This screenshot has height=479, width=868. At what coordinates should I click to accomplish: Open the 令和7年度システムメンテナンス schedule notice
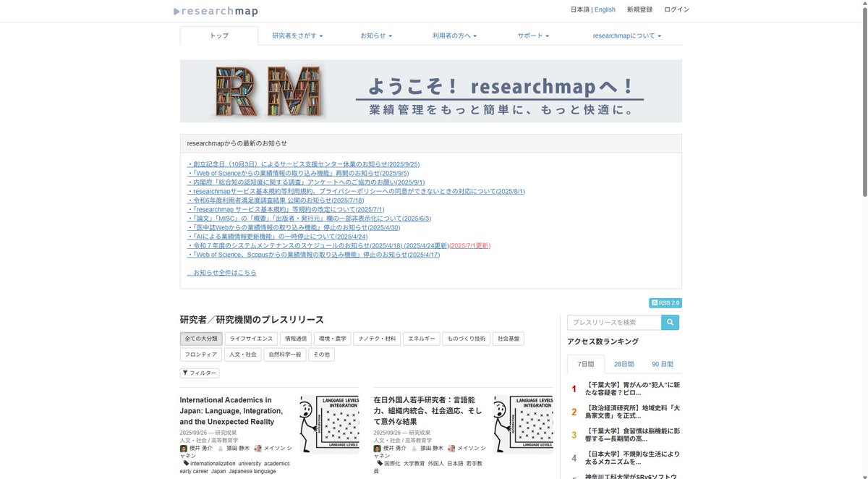pyautogui.click(x=318, y=246)
